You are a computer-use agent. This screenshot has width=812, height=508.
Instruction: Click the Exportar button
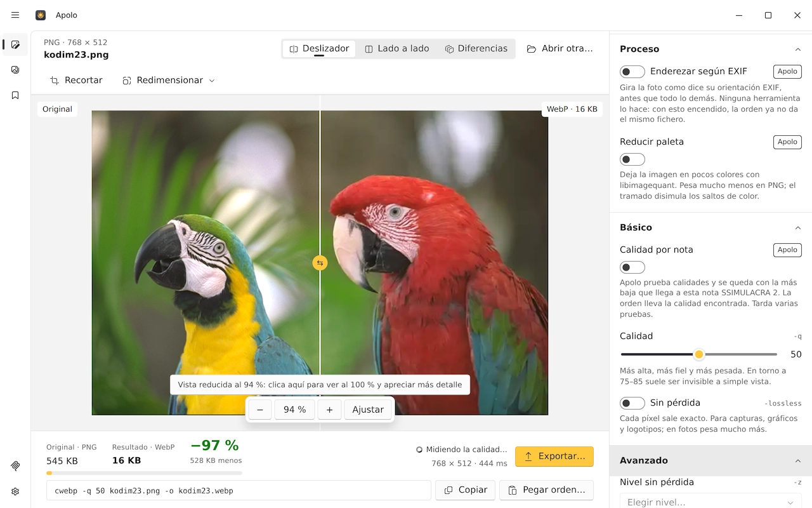(x=554, y=457)
